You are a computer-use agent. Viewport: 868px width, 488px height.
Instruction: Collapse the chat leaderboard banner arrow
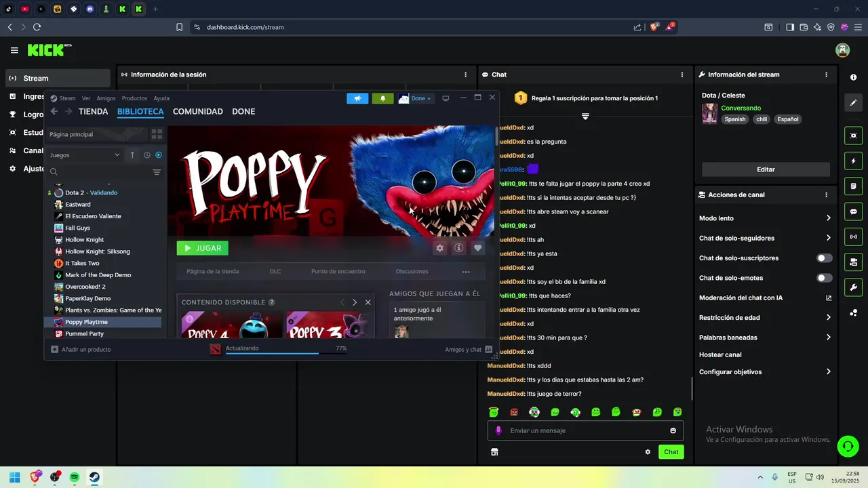(585, 117)
